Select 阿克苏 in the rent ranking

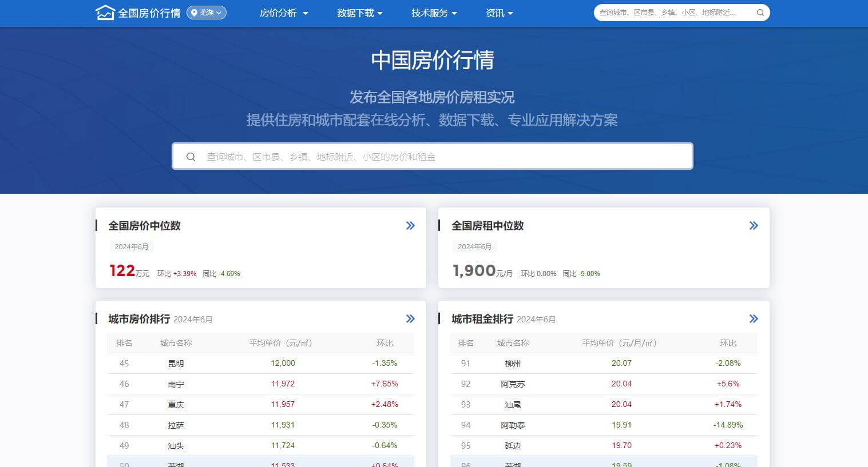[x=513, y=384]
